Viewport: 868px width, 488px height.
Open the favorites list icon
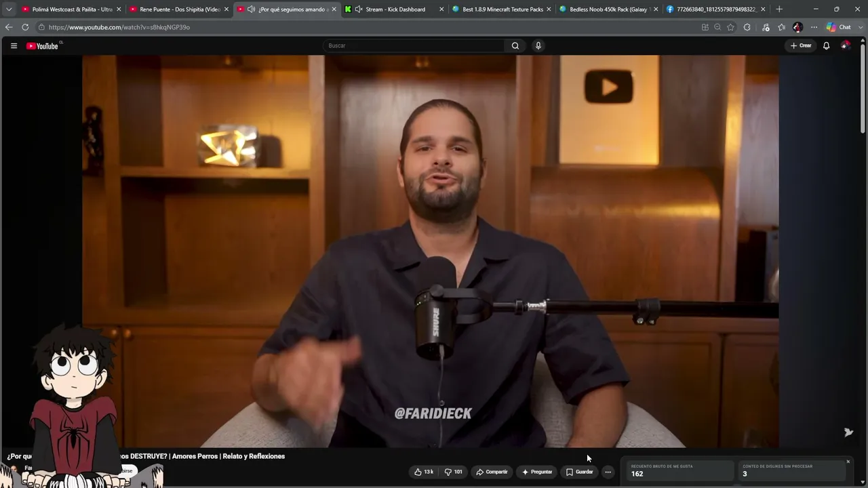click(782, 27)
